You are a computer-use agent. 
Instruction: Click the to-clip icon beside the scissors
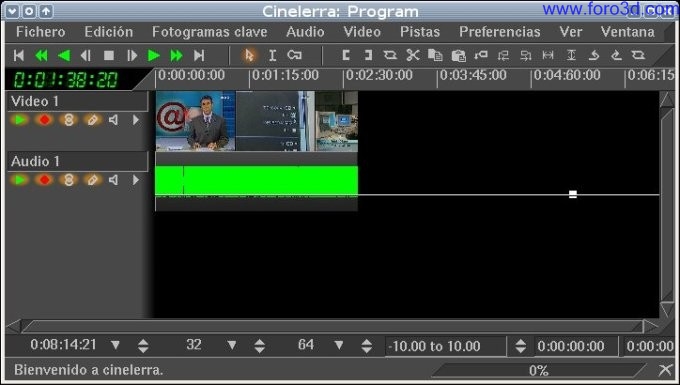click(390, 55)
